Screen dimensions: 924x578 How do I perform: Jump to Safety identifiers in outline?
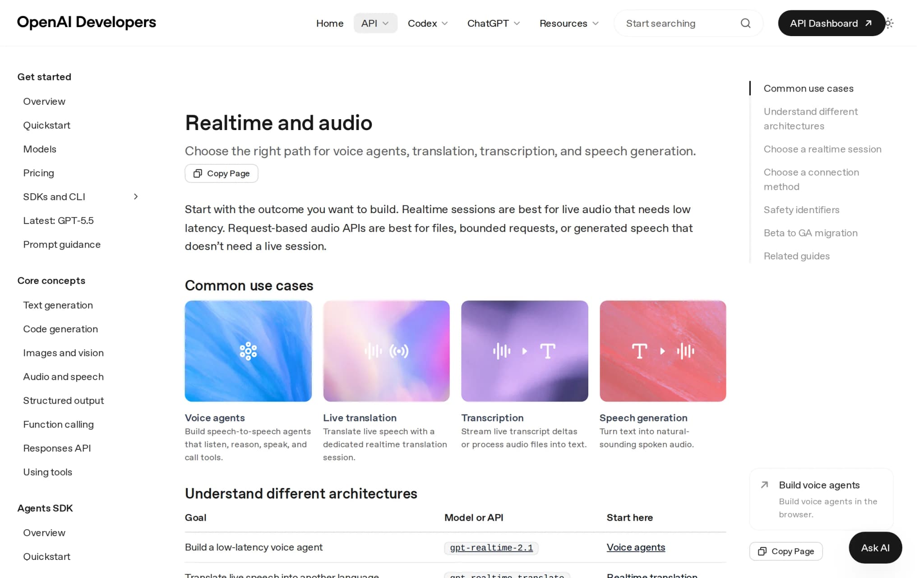(801, 210)
